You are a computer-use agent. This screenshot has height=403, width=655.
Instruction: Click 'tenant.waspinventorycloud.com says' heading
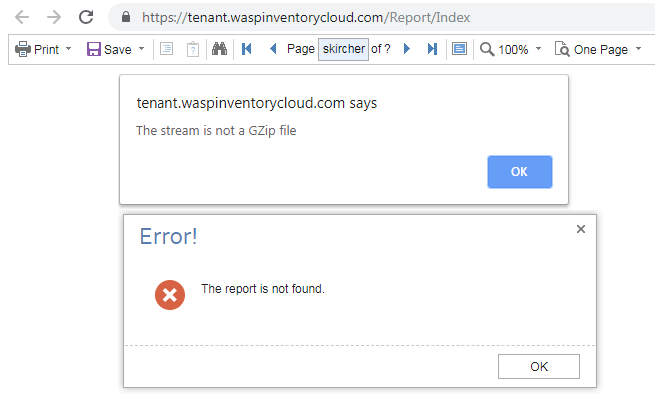[257, 103]
